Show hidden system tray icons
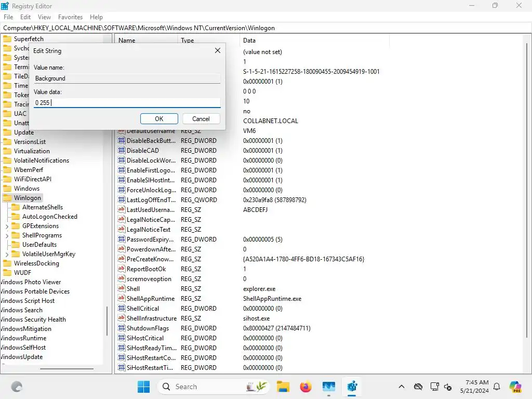 click(402, 387)
